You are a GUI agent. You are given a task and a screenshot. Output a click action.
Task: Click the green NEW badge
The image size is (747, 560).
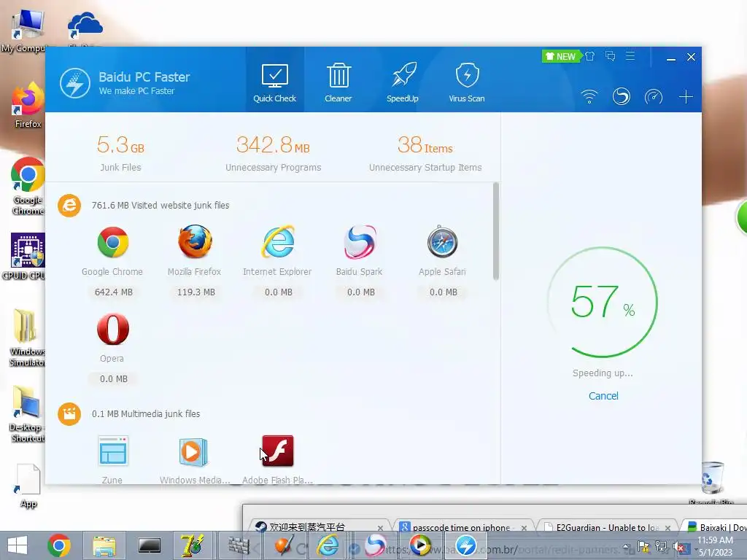coord(561,56)
